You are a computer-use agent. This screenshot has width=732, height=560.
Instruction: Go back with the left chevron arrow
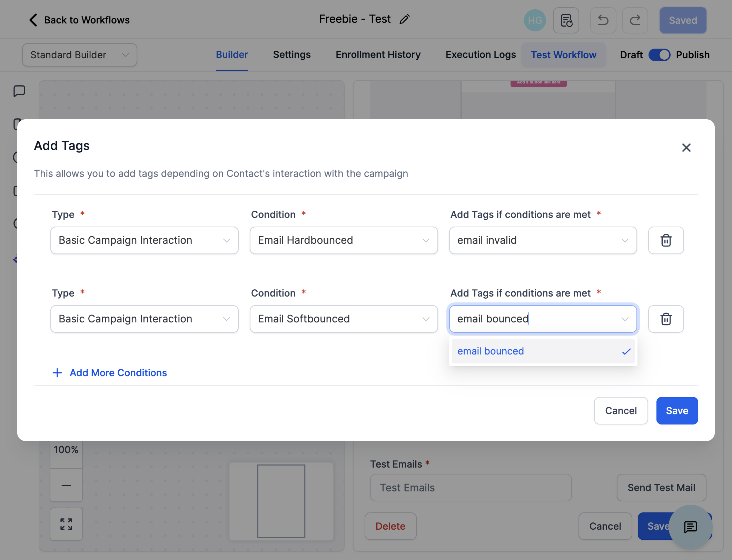click(x=33, y=20)
